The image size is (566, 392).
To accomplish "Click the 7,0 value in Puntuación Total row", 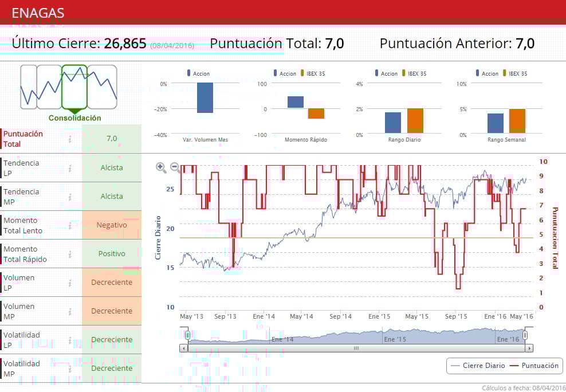I will pos(112,138).
